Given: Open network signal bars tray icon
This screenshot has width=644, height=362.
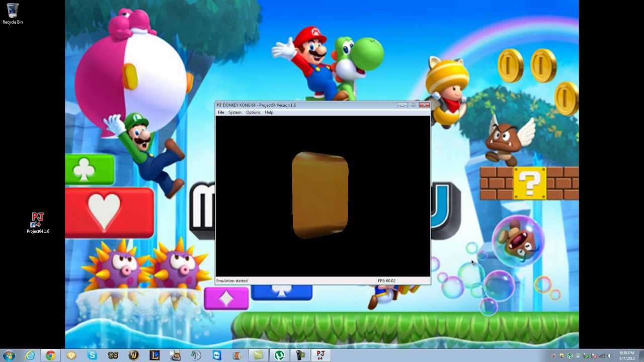Looking at the screenshot, I should click(602, 355).
